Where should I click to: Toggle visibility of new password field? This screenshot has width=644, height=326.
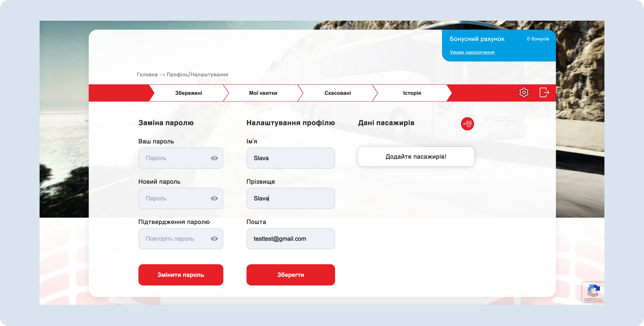[214, 198]
